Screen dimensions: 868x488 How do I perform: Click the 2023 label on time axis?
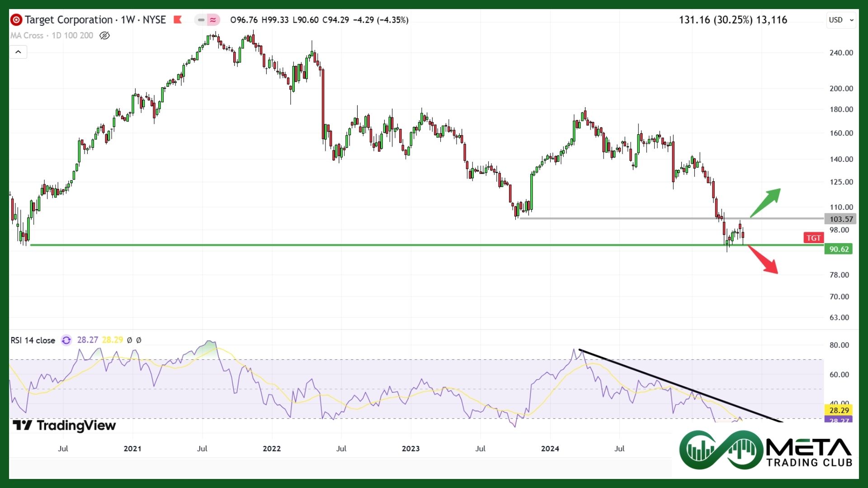[x=410, y=449]
